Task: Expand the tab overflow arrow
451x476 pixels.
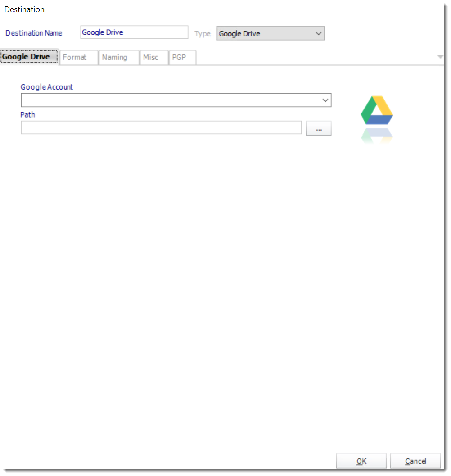Action: click(x=440, y=57)
